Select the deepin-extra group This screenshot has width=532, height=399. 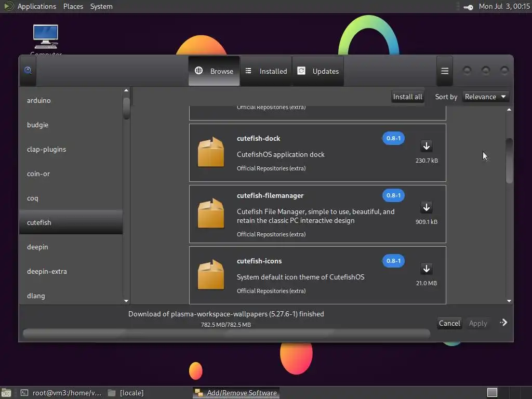coord(71,271)
